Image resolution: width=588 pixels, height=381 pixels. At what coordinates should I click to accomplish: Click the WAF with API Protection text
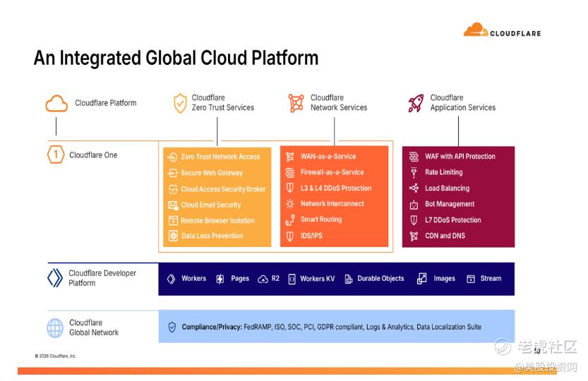click(460, 157)
